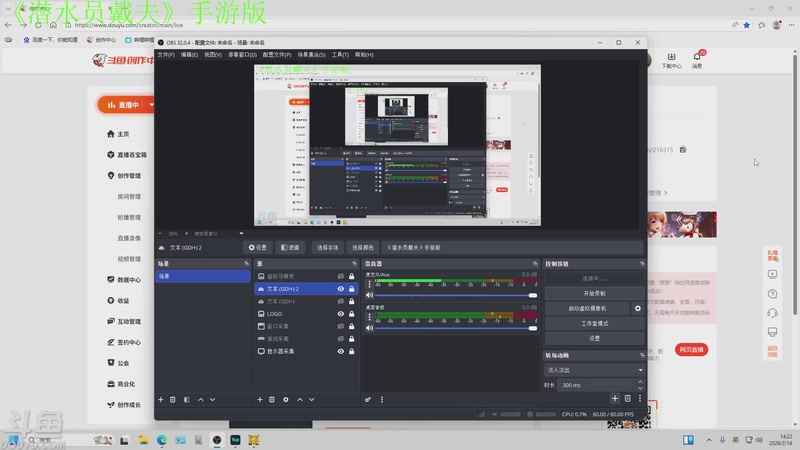
Task: Click the OBS icon in Windows taskbar
Action: (217, 440)
